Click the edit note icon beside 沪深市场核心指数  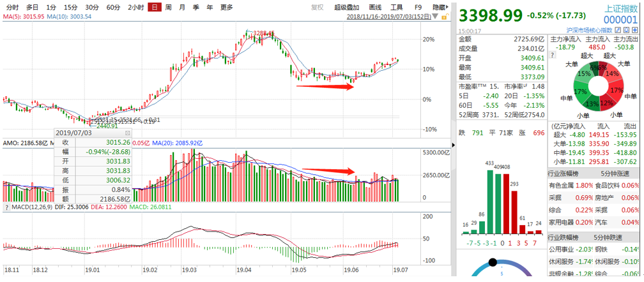click(x=619, y=30)
